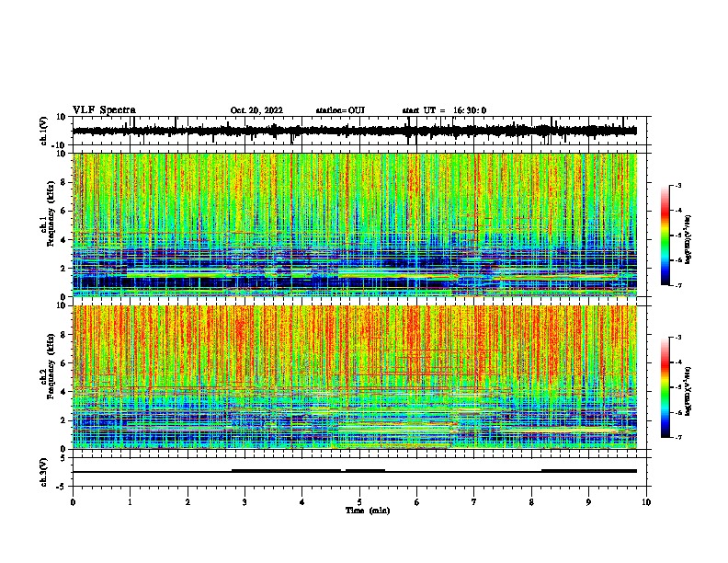This screenshot has width=728, height=563.
Task: Click the "Time (min)" axis label
Action: [368, 511]
